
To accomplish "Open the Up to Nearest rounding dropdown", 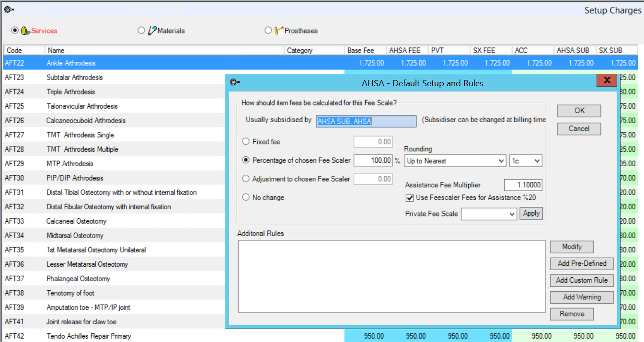I will (x=455, y=161).
